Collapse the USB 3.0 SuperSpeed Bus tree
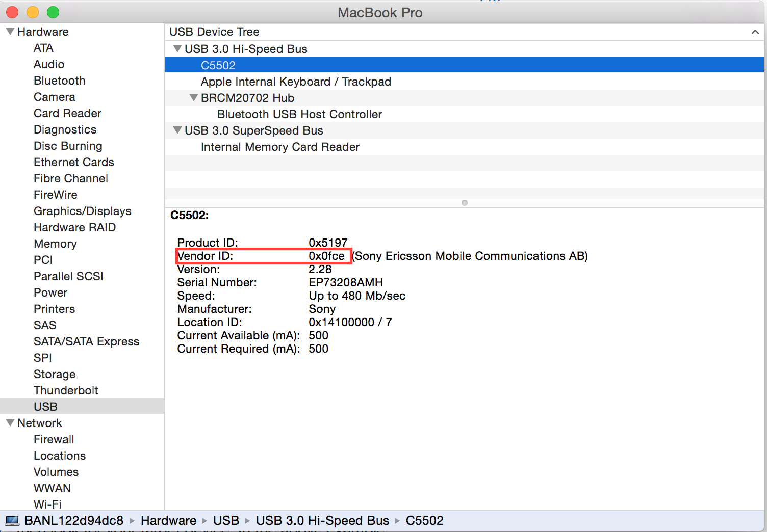The image size is (767, 532). click(177, 130)
